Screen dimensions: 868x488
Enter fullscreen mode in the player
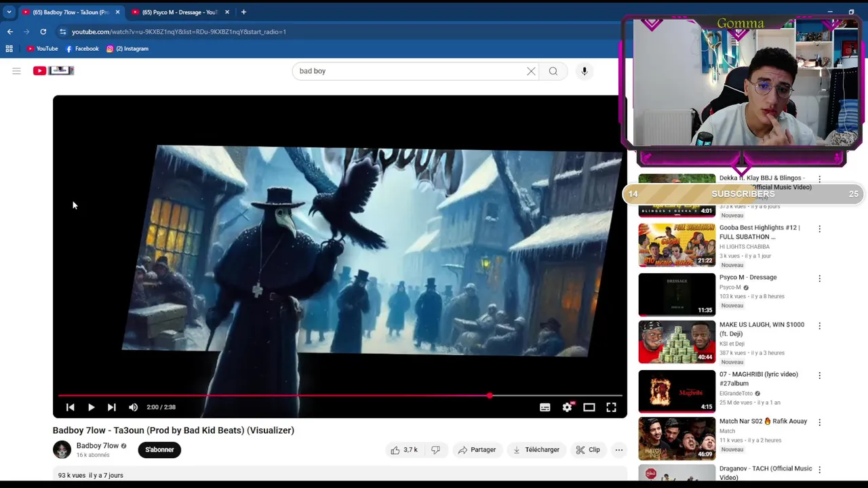tap(611, 407)
